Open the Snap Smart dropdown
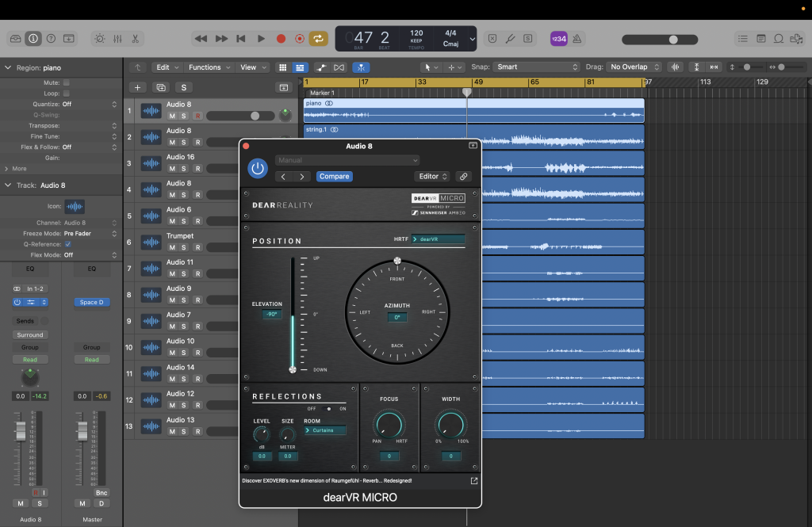 [537, 67]
